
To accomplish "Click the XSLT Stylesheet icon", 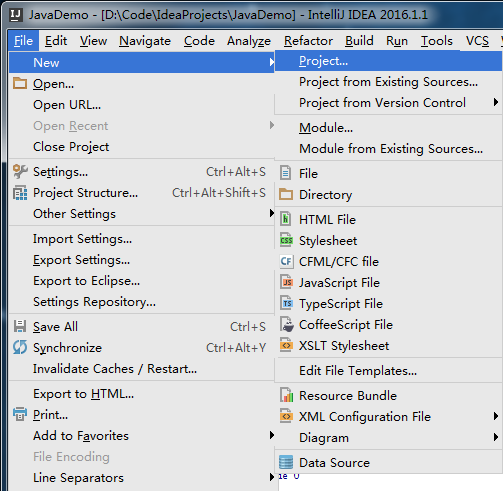I will click(286, 345).
